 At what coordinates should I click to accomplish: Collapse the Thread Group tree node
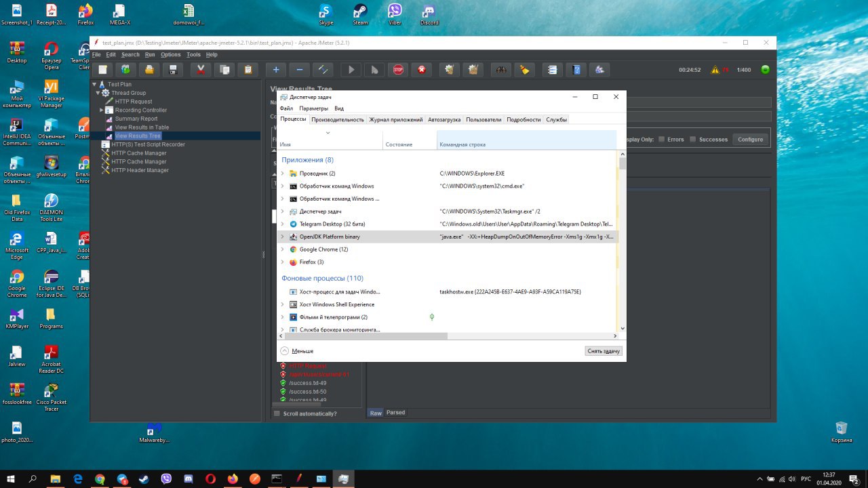(98, 93)
